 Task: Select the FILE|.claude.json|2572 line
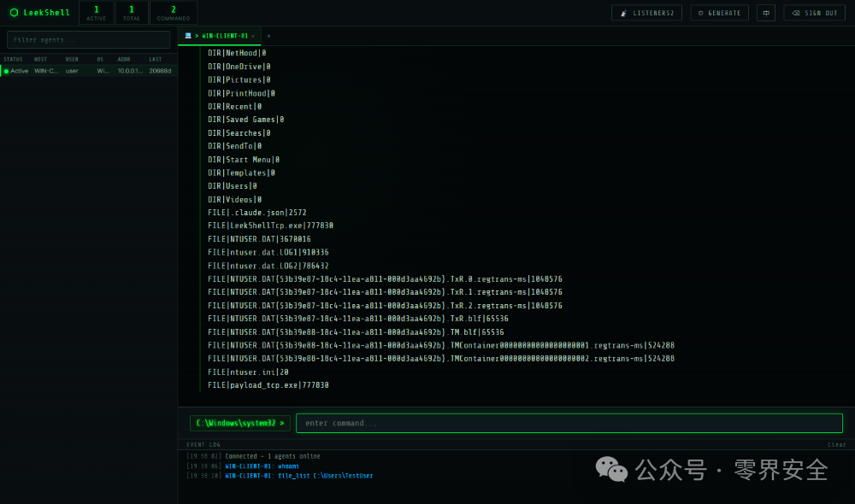[x=256, y=213]
